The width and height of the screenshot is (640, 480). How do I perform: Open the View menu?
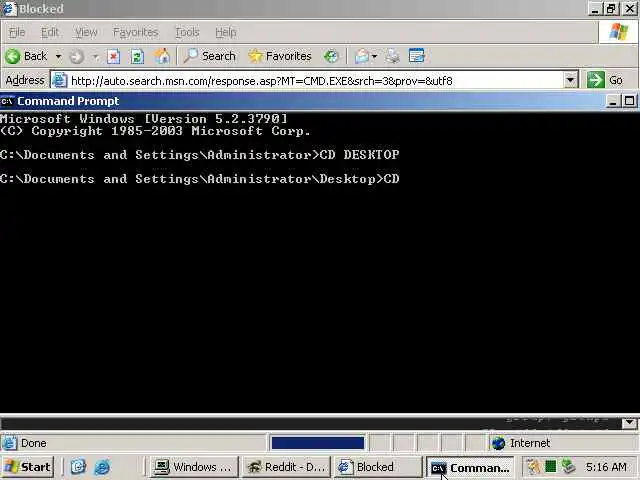point(86,32)
